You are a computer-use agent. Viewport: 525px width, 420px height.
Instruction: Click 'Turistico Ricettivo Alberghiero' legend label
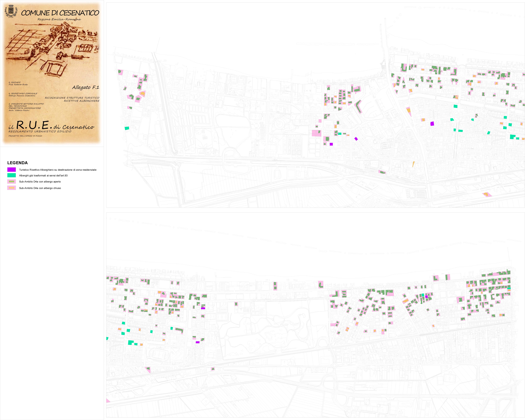[x=58, y=170]
